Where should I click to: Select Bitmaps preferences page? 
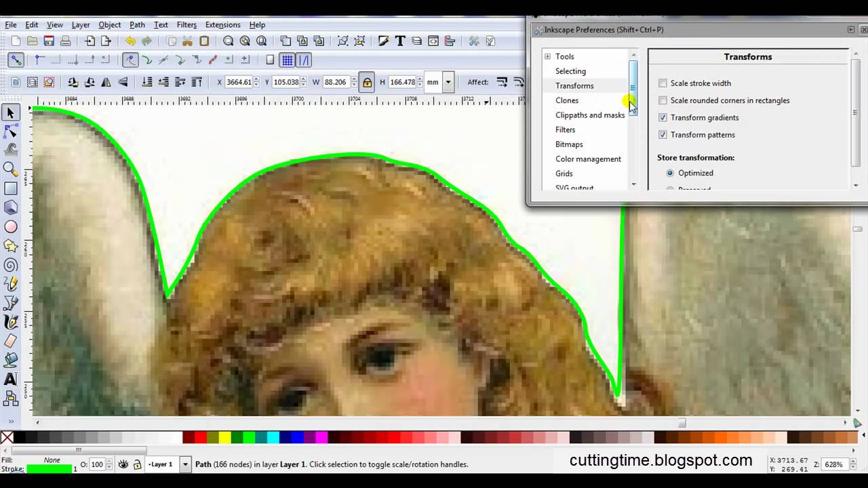click(569, 144)
